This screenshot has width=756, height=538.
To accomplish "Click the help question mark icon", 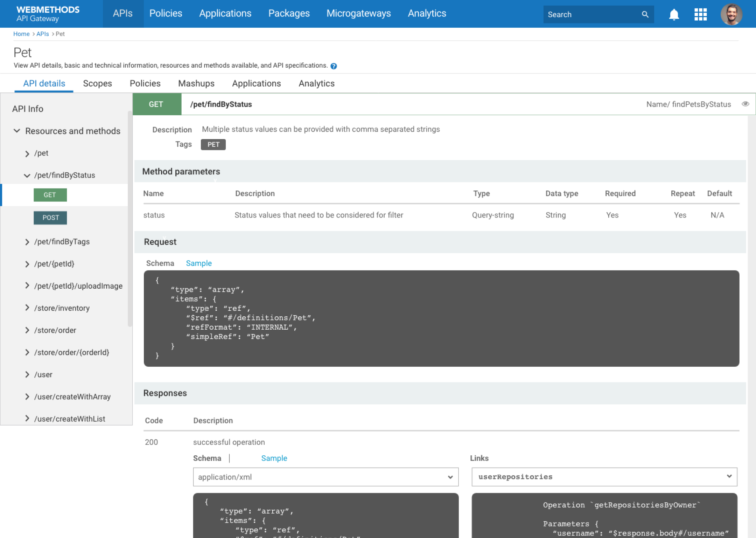I will pos(334,66).
